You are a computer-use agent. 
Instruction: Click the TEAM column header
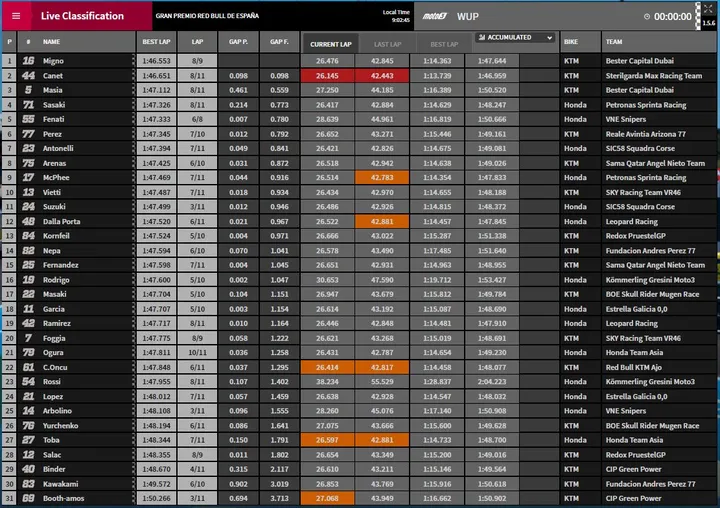(614, 42)
